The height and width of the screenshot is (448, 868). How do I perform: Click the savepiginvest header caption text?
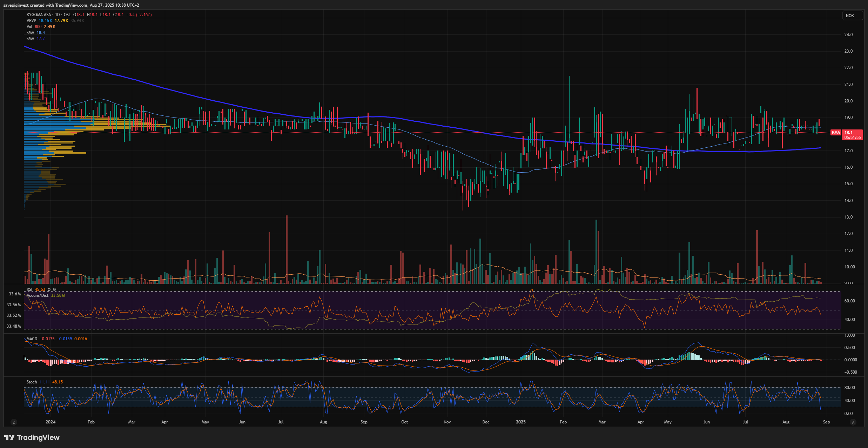click(x=71, y=5)
